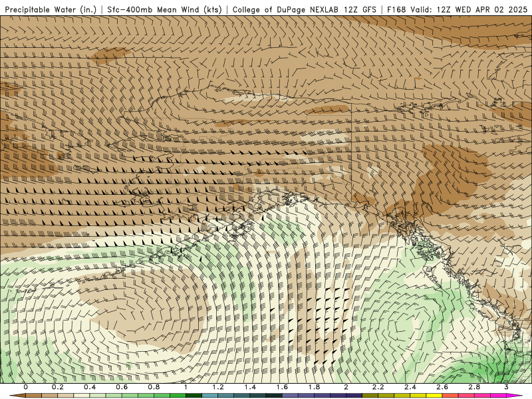532x399 pixels.
Task: Click the 'Sfc-400mb Mean Wind (kts)' title text
Action: [x=164, y=9]
